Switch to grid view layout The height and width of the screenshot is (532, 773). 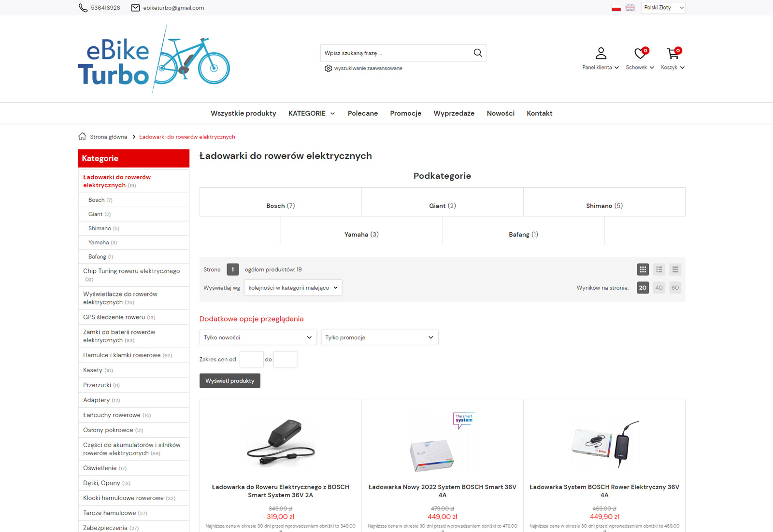pyautogui.click(x=643, y=269)
